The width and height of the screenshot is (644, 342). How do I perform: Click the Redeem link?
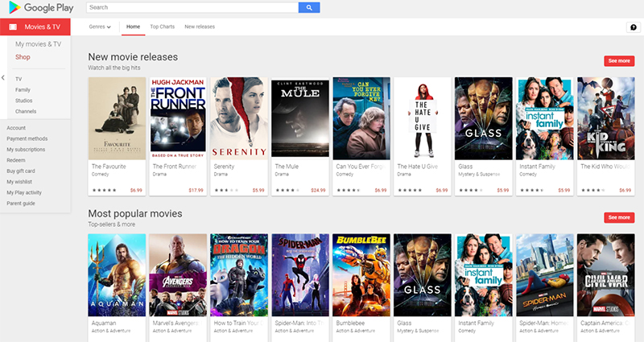[15, 160]
